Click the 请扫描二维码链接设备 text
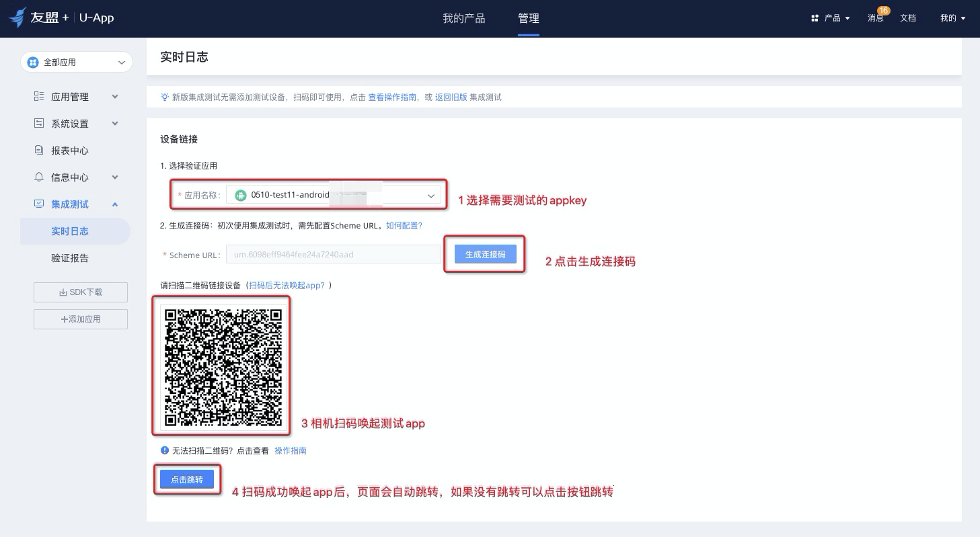Image resolution: width=980 pixels, height=537 pixels. pos(200,286)
